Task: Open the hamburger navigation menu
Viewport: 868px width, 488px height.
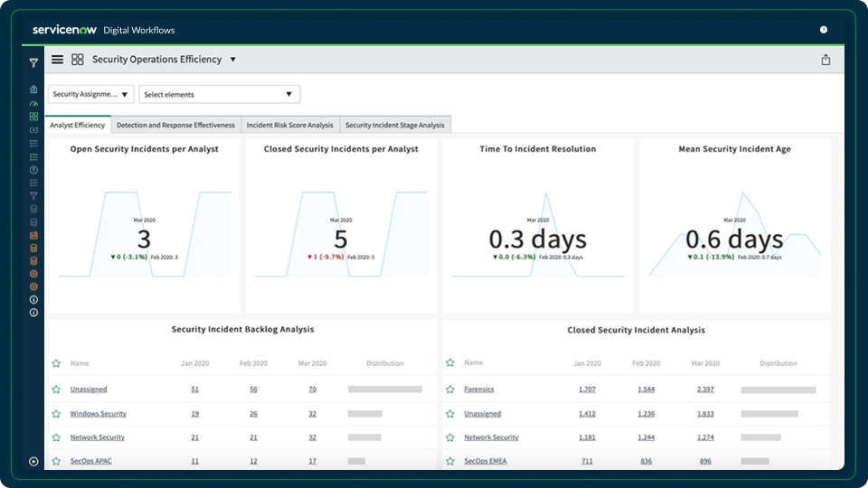Action: coord(57,60)
